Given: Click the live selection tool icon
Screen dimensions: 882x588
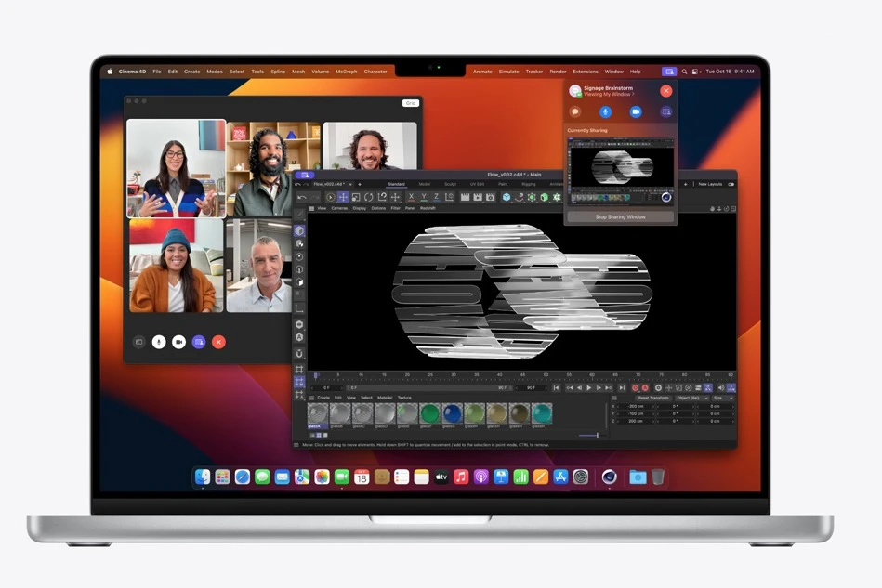Looking at the screenshot, I should [x=330, y=197].
